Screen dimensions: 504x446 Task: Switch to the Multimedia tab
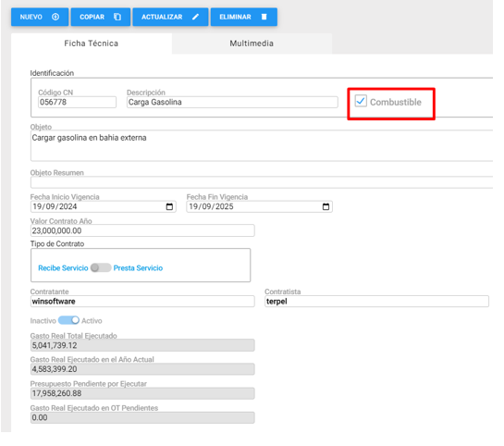coord(252,43)
